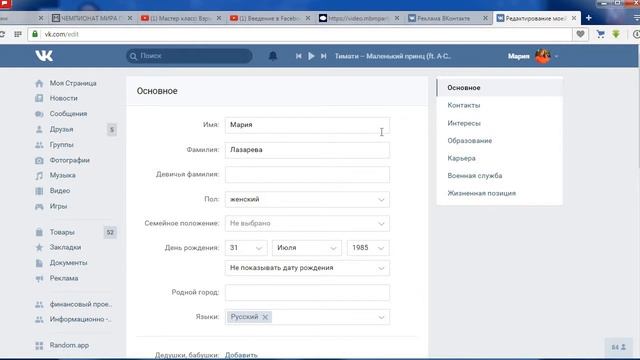Open the финансовый прое.. group shortcut
Viewport: 640px width, 360px height.
[81, 304]
